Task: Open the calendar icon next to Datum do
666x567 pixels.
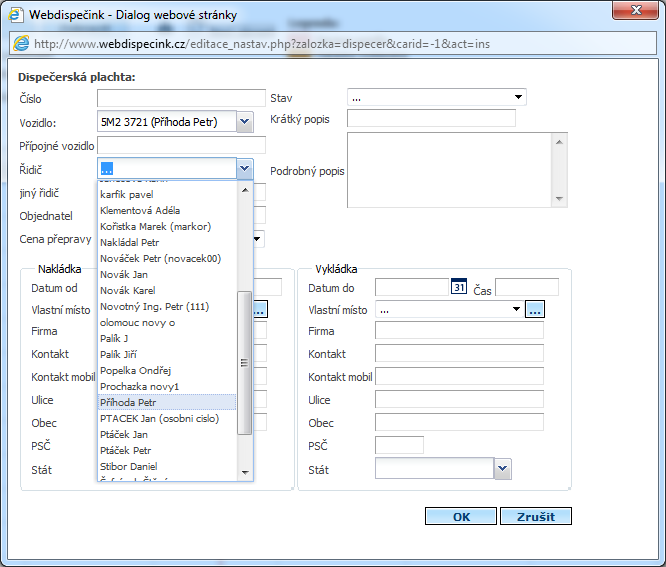Action: pos(459,287)
